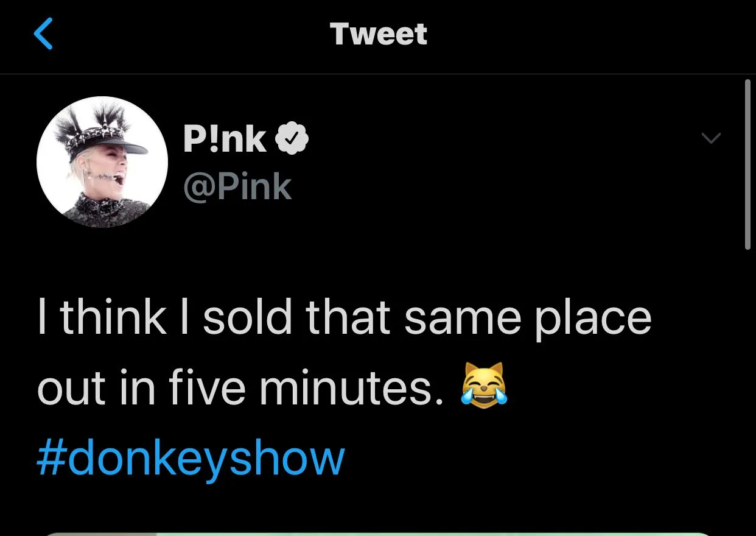Image resolution: width=756 pixels, height=536 pixels.
Task: Open the P!nk display name profile link
Action: 225,139
